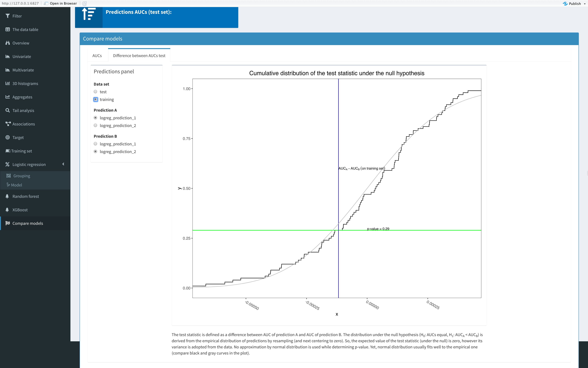
Task: Click the Logistic regression percent icon
Action: (x=8, y=165)
